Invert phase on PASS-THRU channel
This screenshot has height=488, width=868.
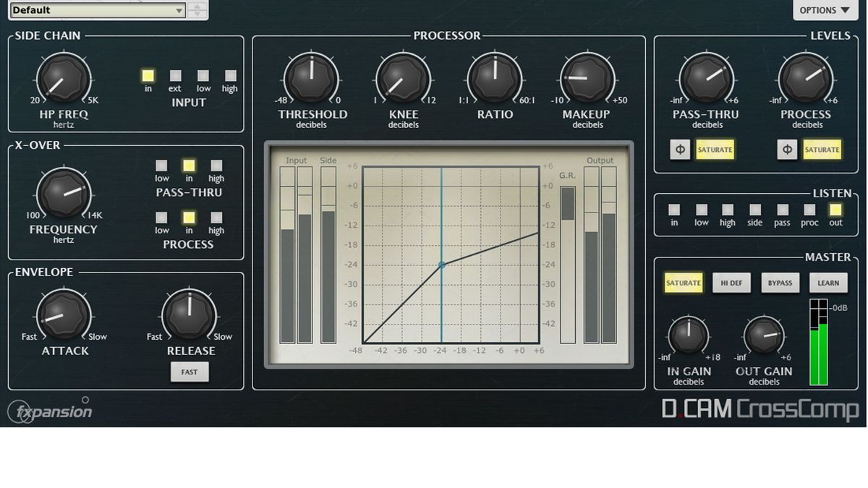click(680, 150)
